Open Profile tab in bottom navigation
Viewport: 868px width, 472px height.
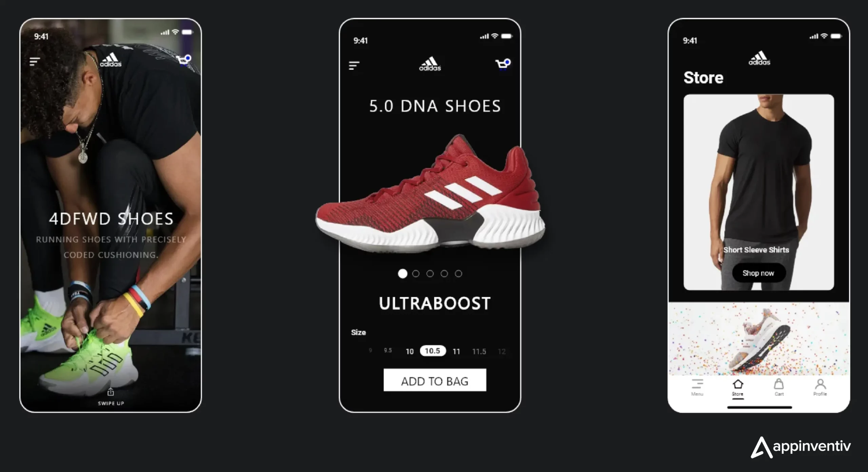pyautogui.click(x=820, y=387)
